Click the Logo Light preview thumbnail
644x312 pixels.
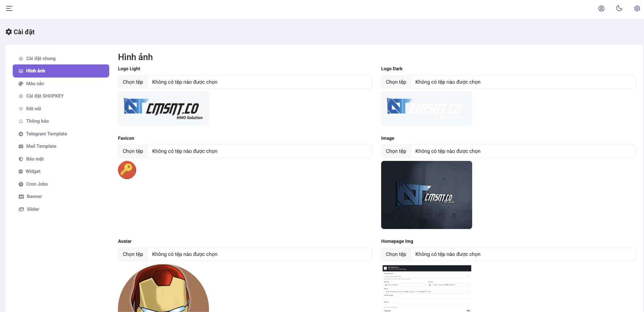click(x=163, y=108)
